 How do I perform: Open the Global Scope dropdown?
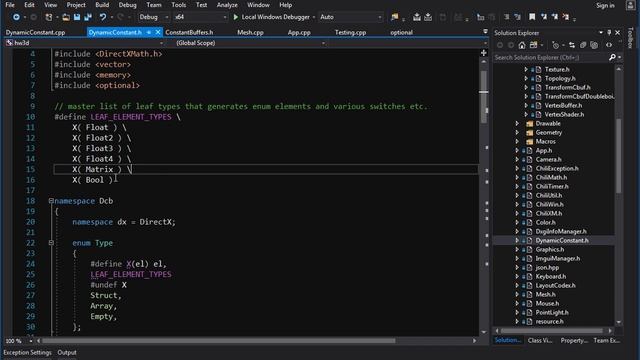(250, 43)
